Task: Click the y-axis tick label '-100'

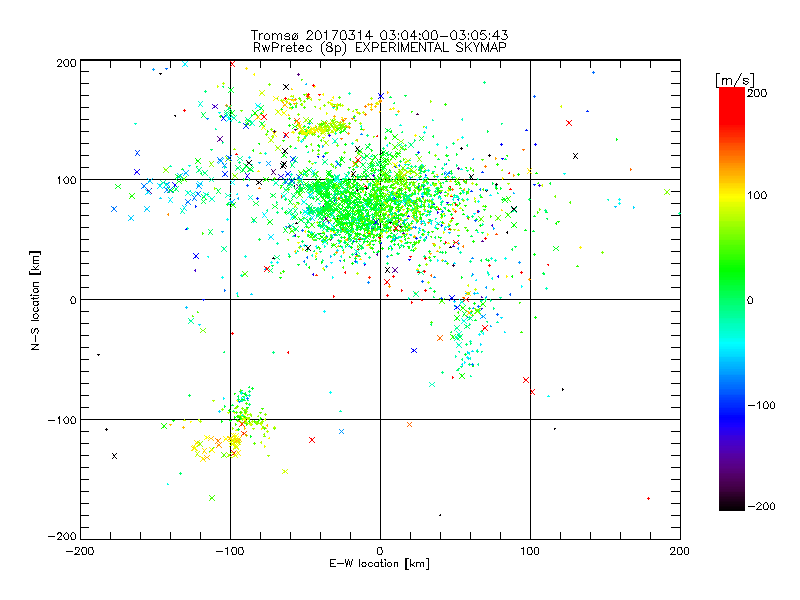Action: (62, 420)
